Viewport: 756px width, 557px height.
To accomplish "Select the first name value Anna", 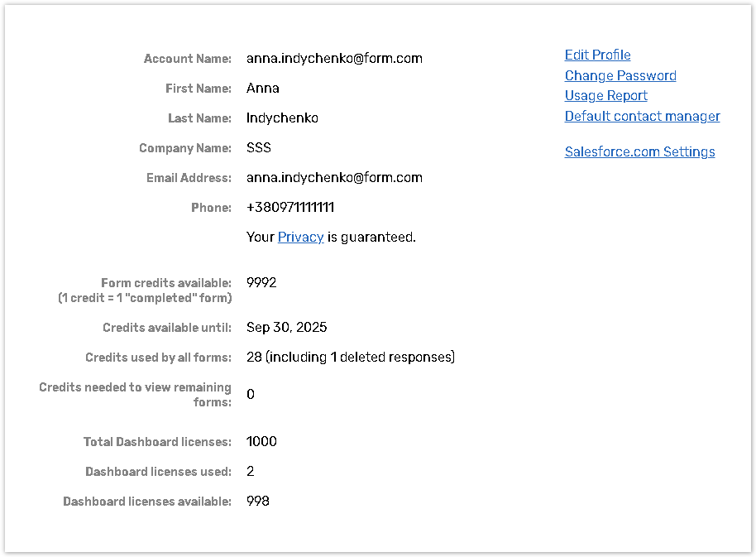I will pos(263,89).
